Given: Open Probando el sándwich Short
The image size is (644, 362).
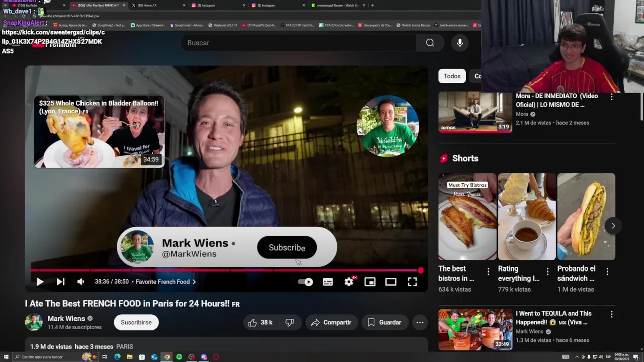Looking at the screenshot, I should coord(586,217).
